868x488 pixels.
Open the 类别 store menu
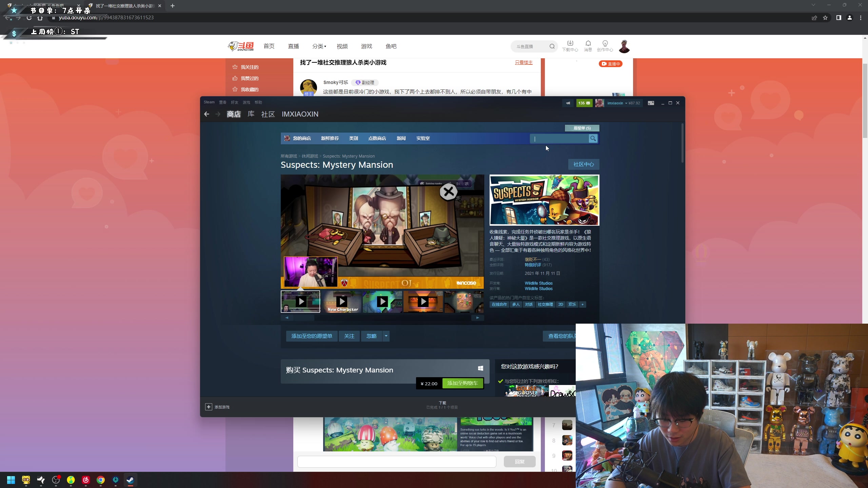tap(353, 138)
